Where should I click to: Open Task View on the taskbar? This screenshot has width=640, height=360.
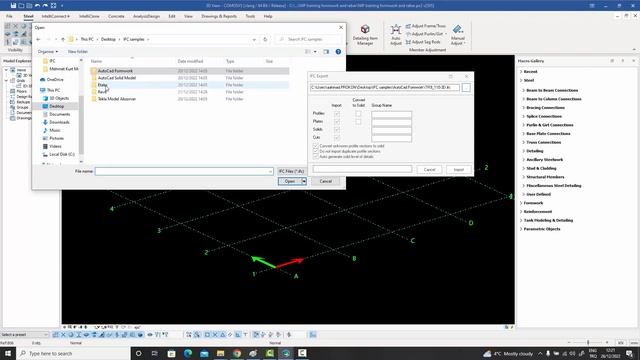click(x=155, y=353)
